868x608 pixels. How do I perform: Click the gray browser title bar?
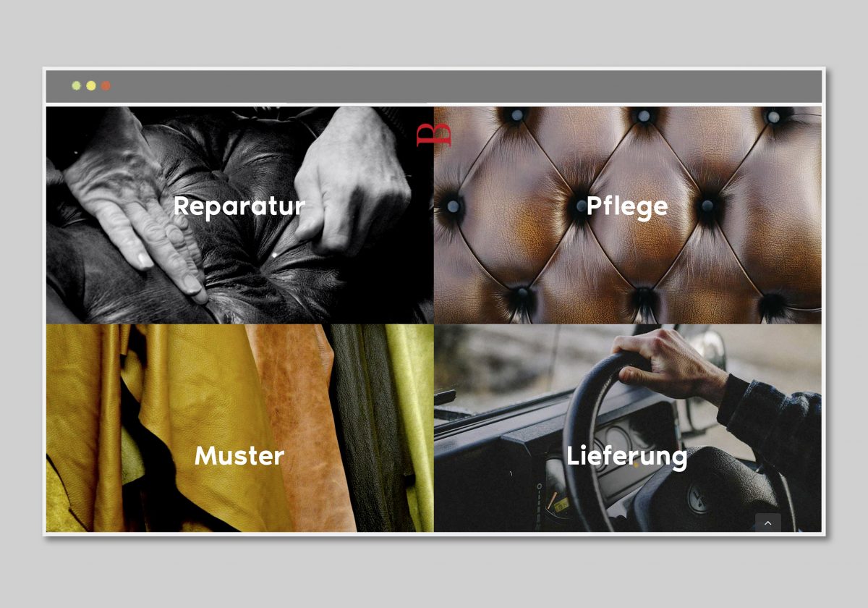pos(434,86)
